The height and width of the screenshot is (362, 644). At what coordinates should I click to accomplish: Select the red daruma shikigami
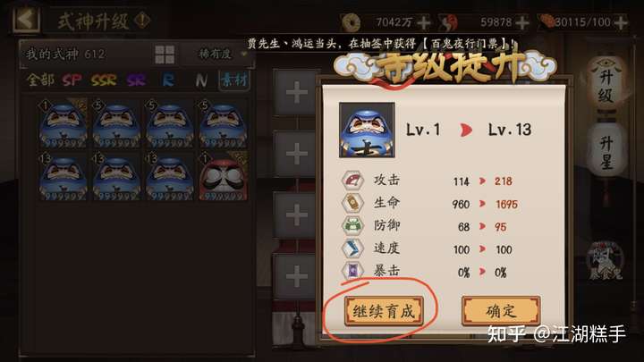223,178
